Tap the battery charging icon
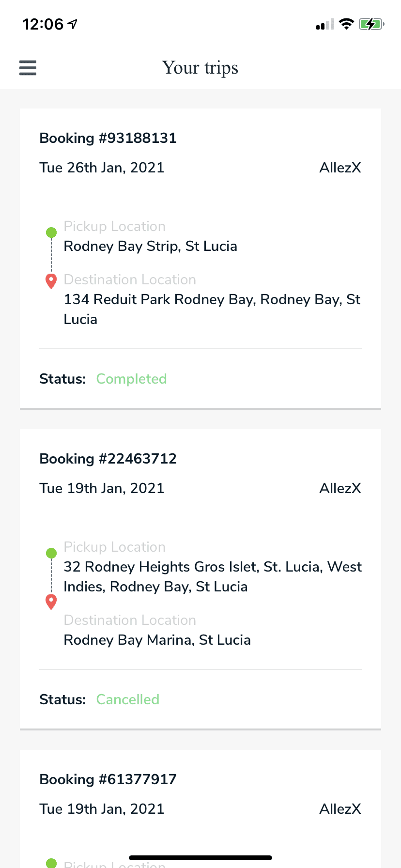401x868 pixels. click(x=371, y=24)
